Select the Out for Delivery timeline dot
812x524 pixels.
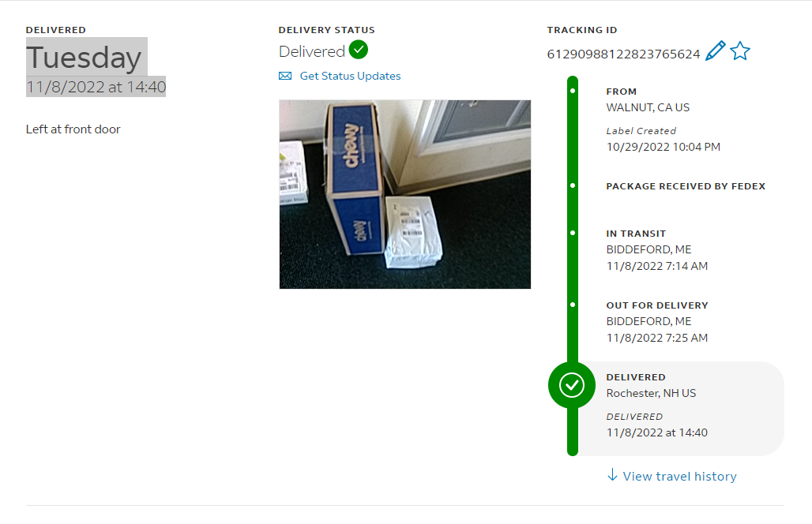tap(572, 305)
